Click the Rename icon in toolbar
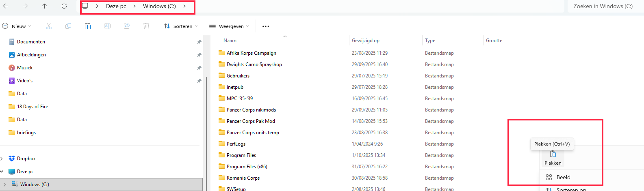Screen dimensions: 644x191 [107, 26]
